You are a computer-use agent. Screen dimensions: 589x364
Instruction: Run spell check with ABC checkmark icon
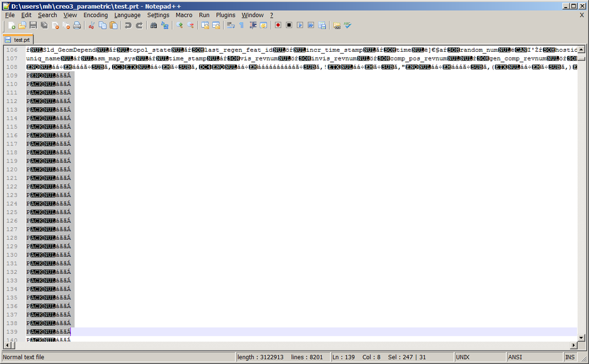click(x=347, y=25)
